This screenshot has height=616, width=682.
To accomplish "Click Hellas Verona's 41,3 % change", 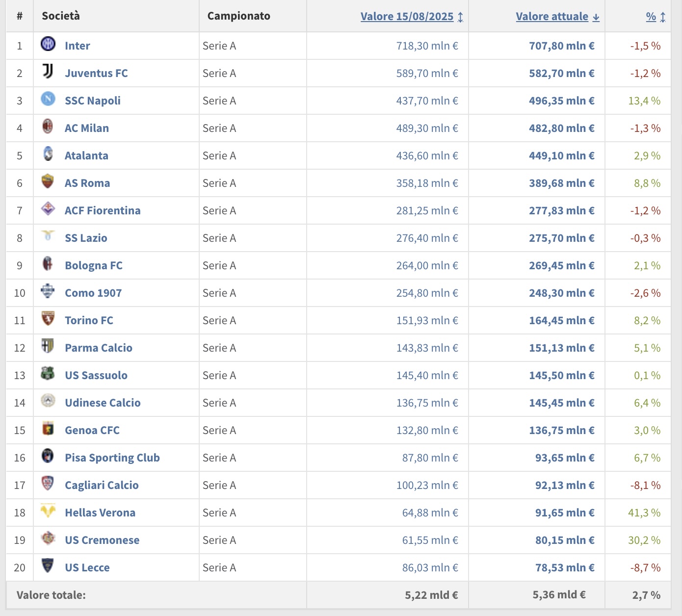I will (x=644, y=513).
